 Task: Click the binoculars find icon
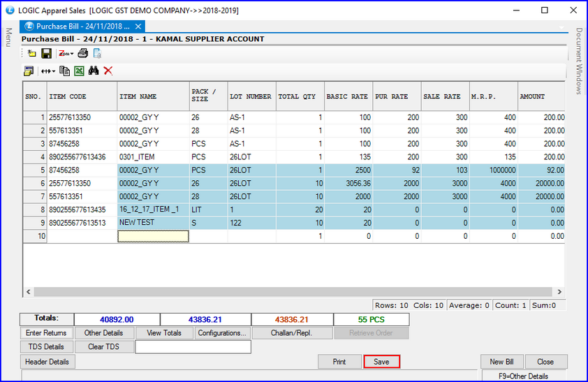pyautogui.click(x=94, y=71)
